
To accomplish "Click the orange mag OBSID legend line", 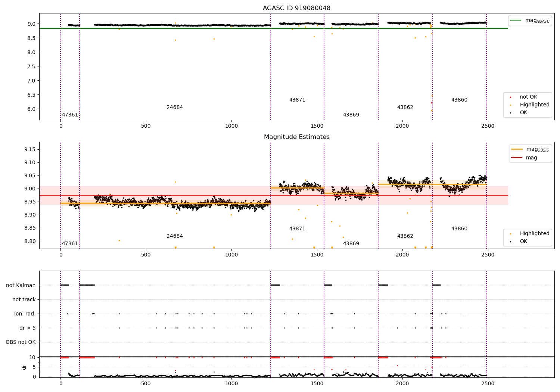I will (517, 149).
